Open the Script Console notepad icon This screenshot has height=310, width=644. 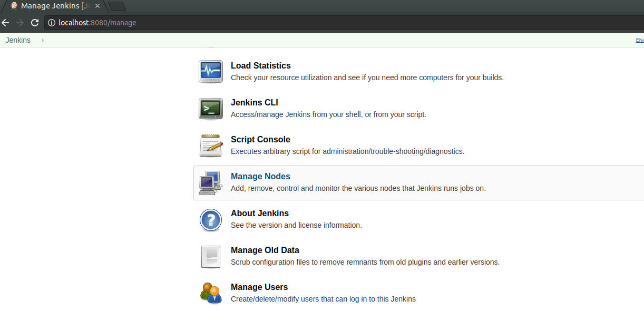click(211, 145)
